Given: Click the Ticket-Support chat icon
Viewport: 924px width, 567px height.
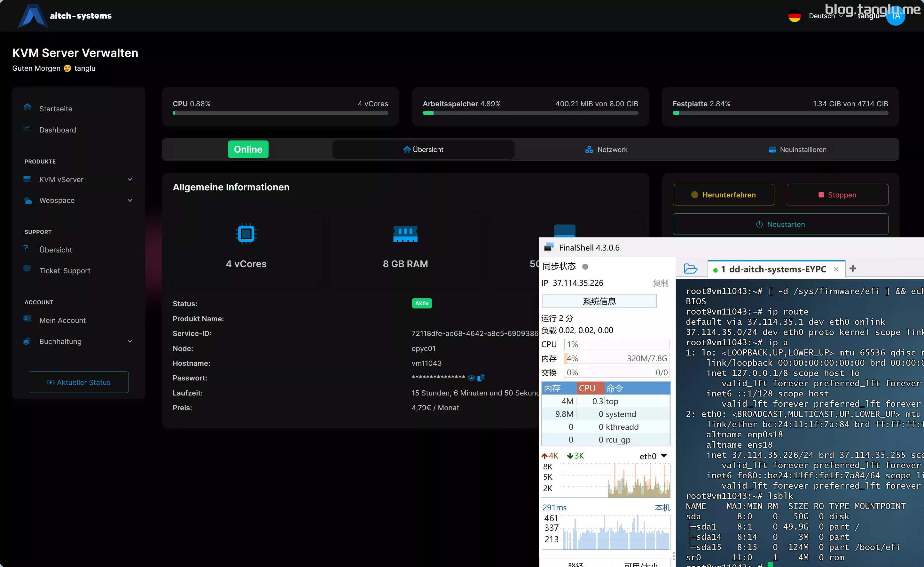Looking at the screenshot, I should click(27, 269).
